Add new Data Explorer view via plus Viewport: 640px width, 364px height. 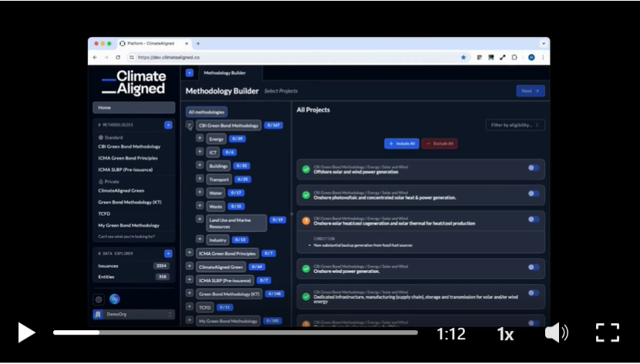point(168,254)
